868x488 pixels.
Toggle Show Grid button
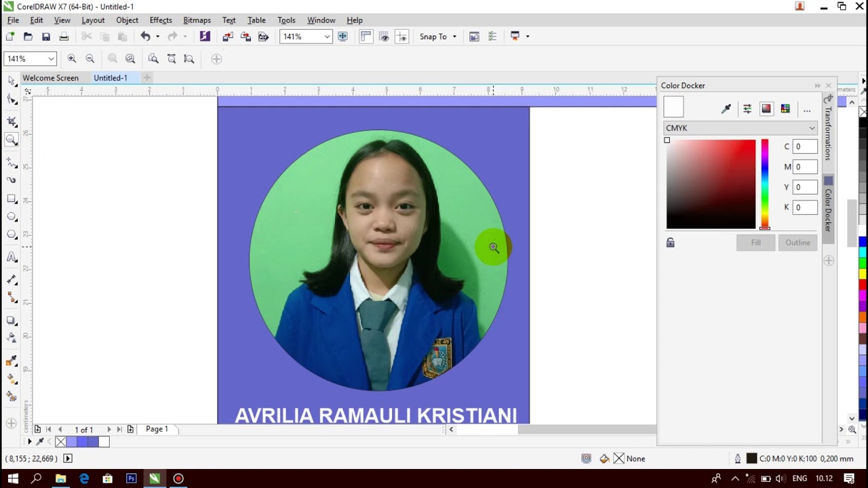pos(384,37)
